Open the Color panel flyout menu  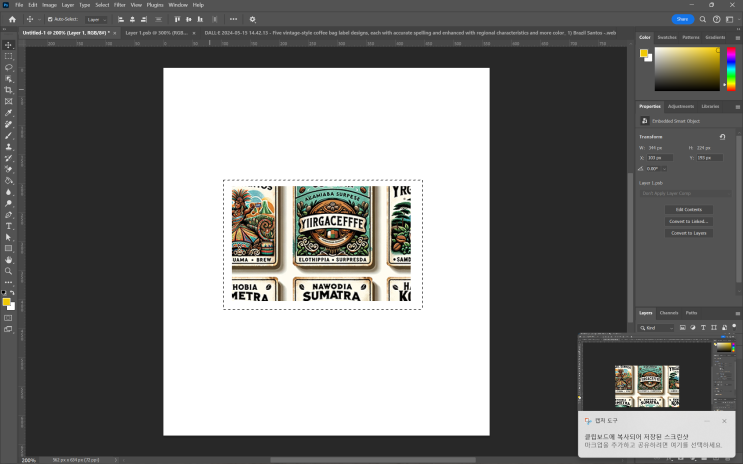coord(737,37)
